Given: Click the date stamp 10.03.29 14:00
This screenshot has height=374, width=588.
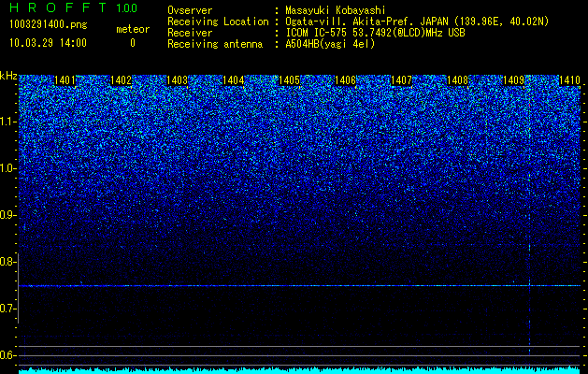Looking at the screenshot, I should click(49, 43).
